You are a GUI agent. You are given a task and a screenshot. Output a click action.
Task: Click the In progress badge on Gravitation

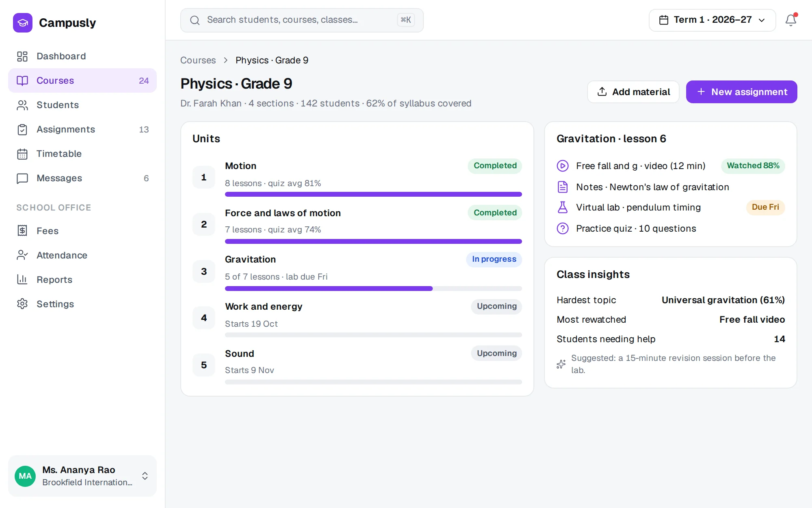[x=494, y=259]
